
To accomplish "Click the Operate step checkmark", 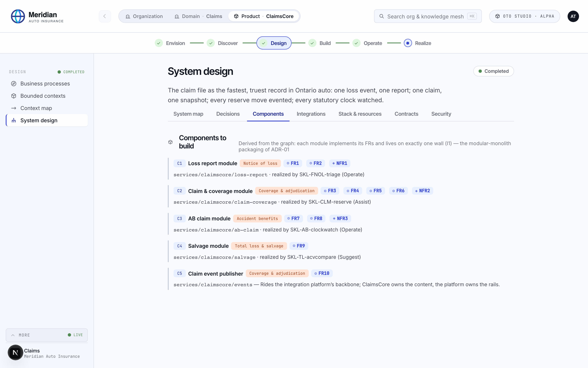I will 356,43.
